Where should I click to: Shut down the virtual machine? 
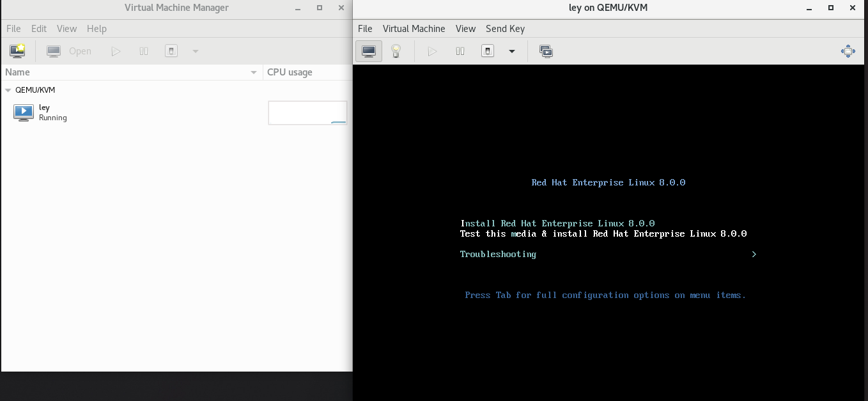[x=487, y=51]
